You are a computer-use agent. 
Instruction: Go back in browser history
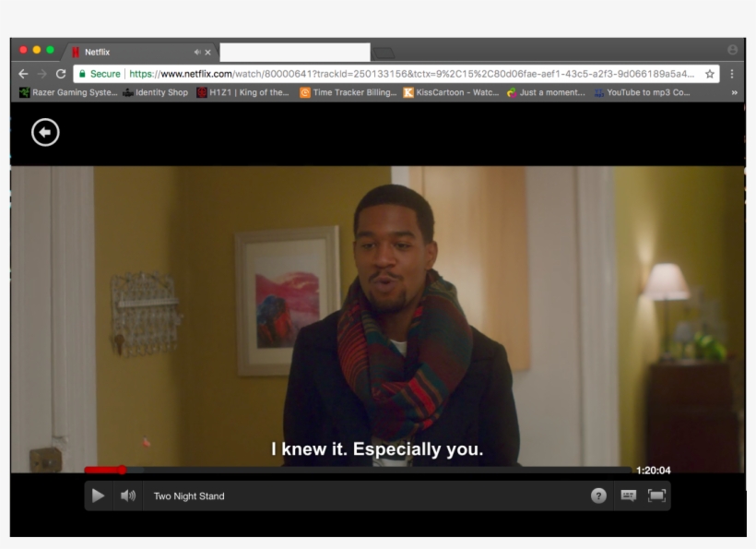tap(23, 74)
